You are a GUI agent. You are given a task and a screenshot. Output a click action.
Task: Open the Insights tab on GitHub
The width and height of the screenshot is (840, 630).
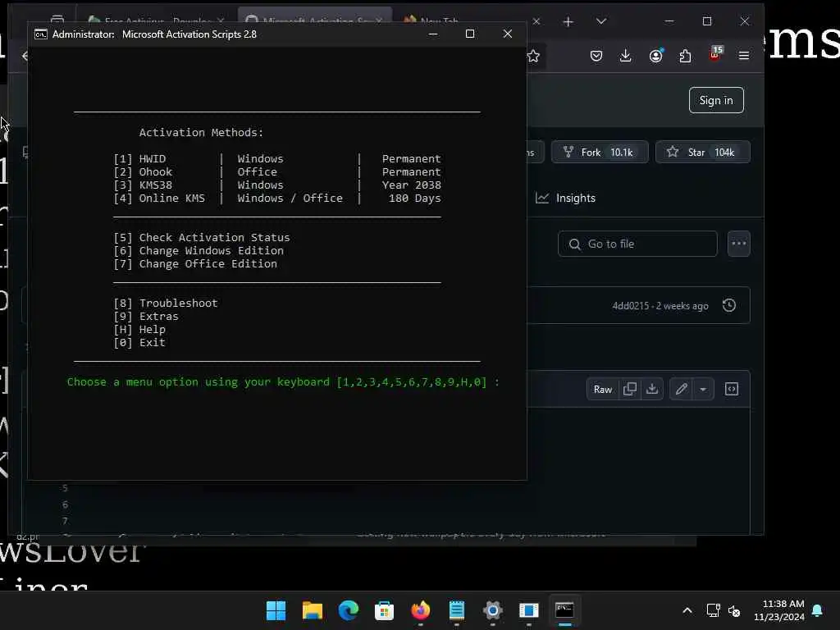point(566,199)
